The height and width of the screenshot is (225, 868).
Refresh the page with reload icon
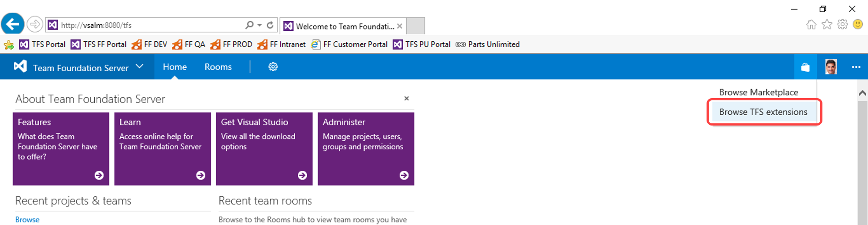(270, 25)
